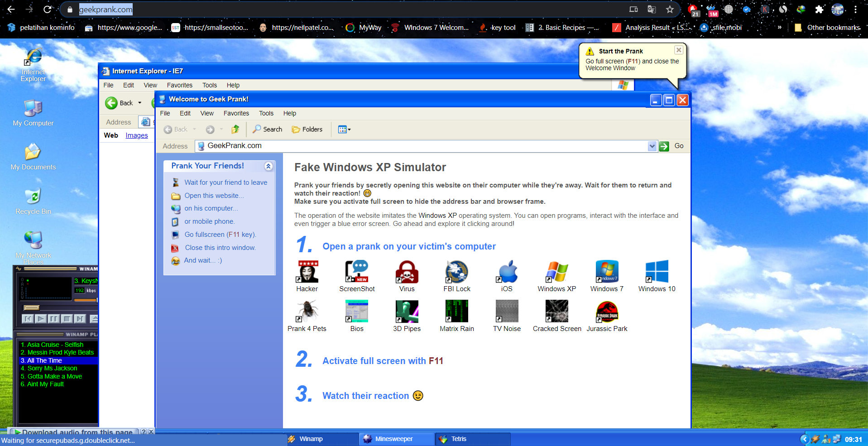
Task: Close the Start the Prank balloon
Action: 678,50
